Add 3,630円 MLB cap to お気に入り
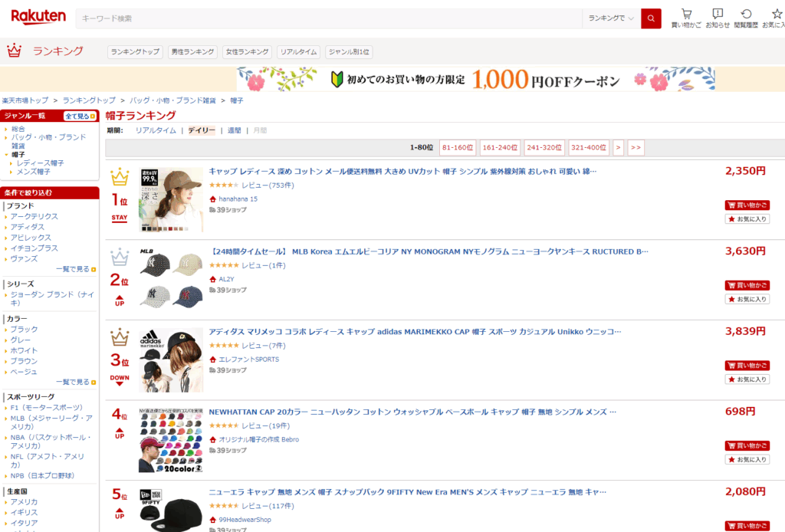785x532 pixels. (x=747, y=299)
